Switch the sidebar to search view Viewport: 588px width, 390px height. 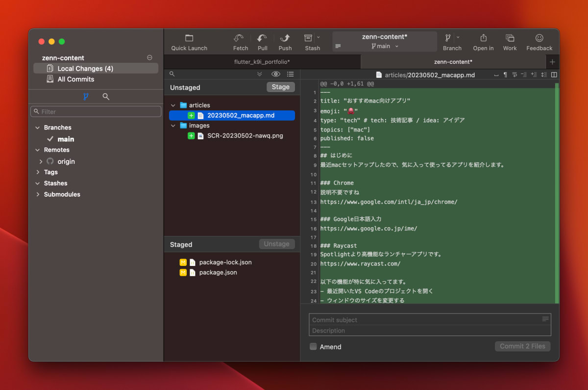pyautogui.click(x=106, y=97)
